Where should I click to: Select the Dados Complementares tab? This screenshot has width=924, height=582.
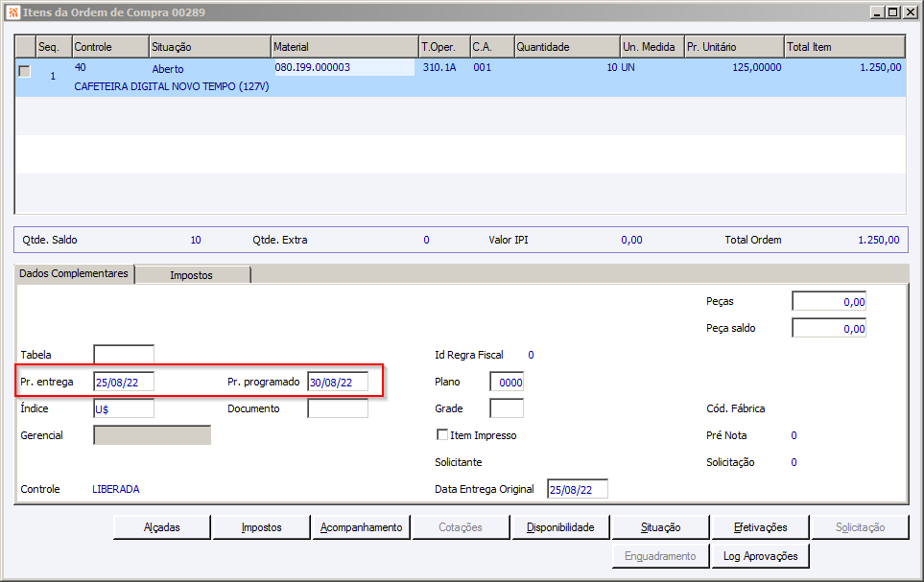[74, 273]
